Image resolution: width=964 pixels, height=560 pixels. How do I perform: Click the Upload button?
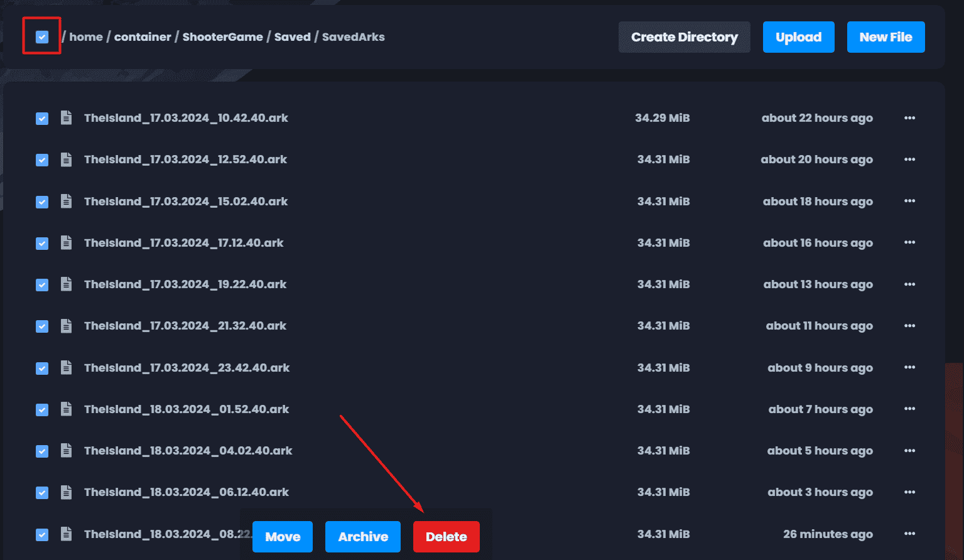click(x=798, y=37)
